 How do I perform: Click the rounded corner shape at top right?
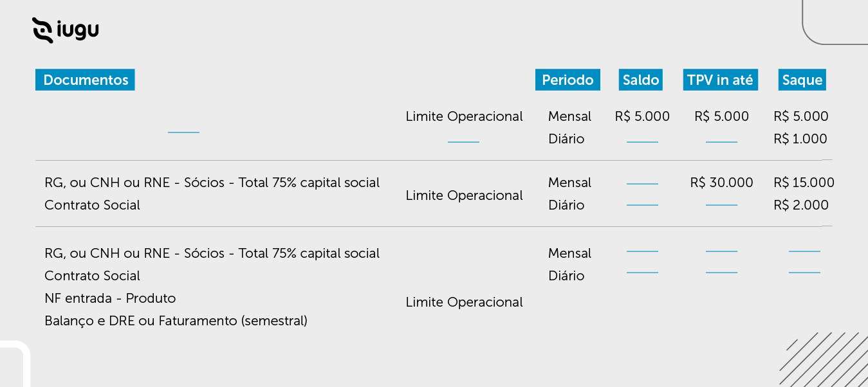tap(830, 26)
